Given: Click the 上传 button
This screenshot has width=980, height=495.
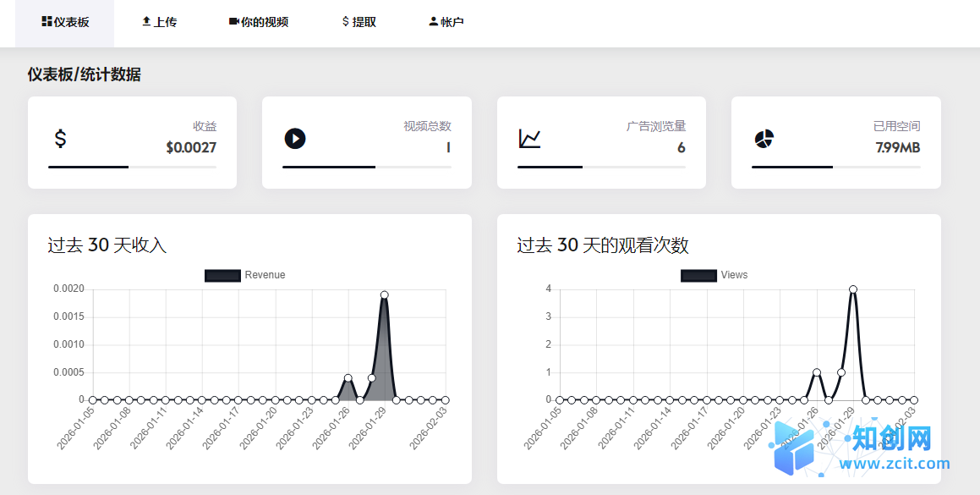Looking at the screenshot, I should (x=160, y=22).
